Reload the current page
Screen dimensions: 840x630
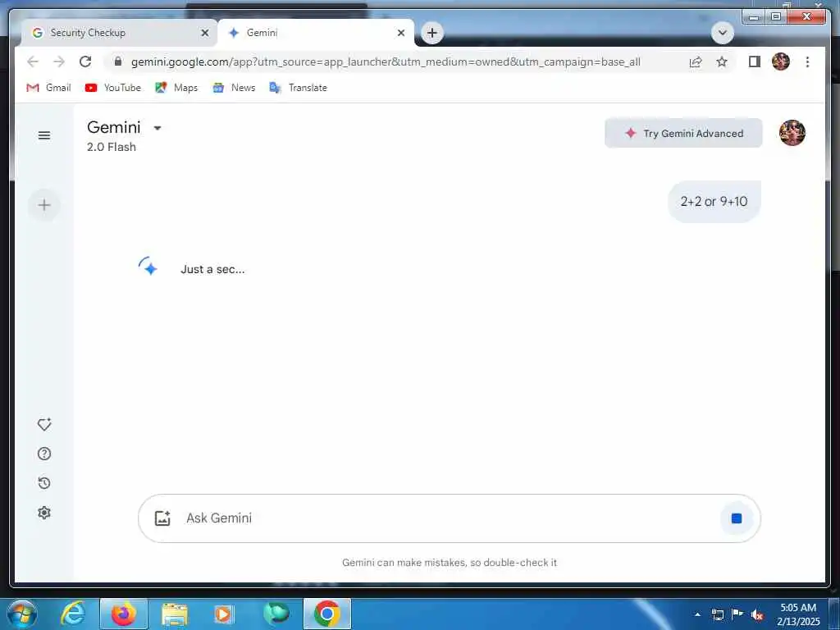[x=85, y=62]
